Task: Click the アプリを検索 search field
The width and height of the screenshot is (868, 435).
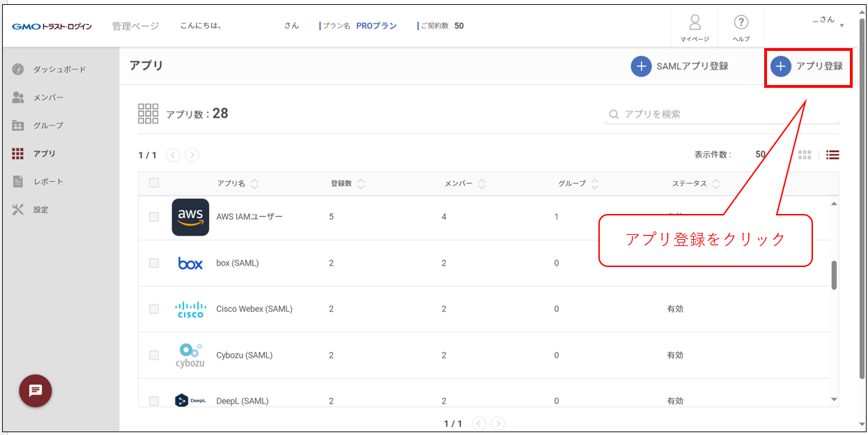Action: 724,114
